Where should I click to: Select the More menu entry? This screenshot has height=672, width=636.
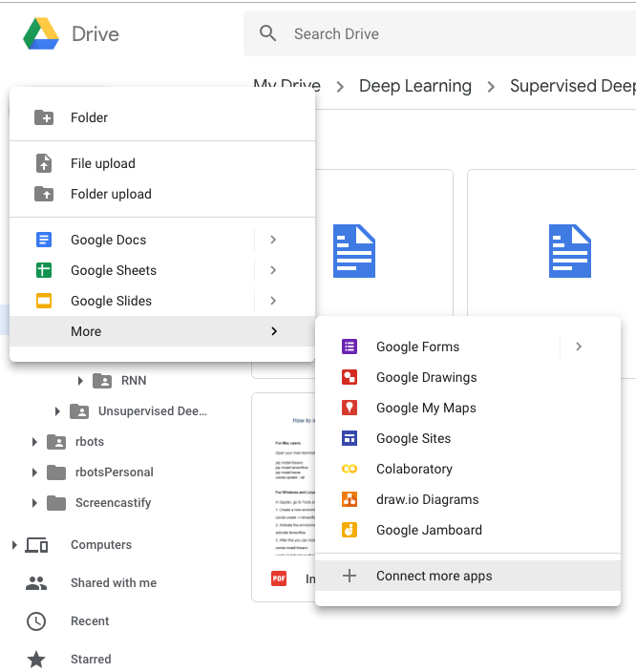[162, 331]
